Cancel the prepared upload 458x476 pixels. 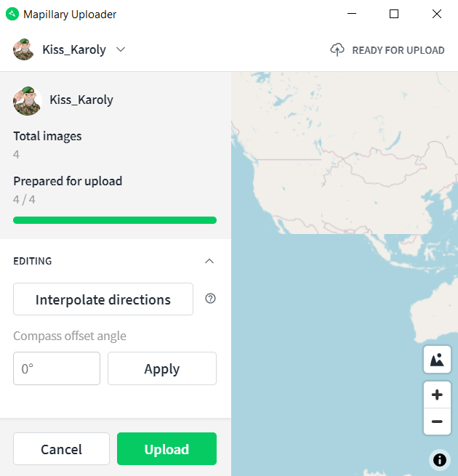(x=61, y=449)
